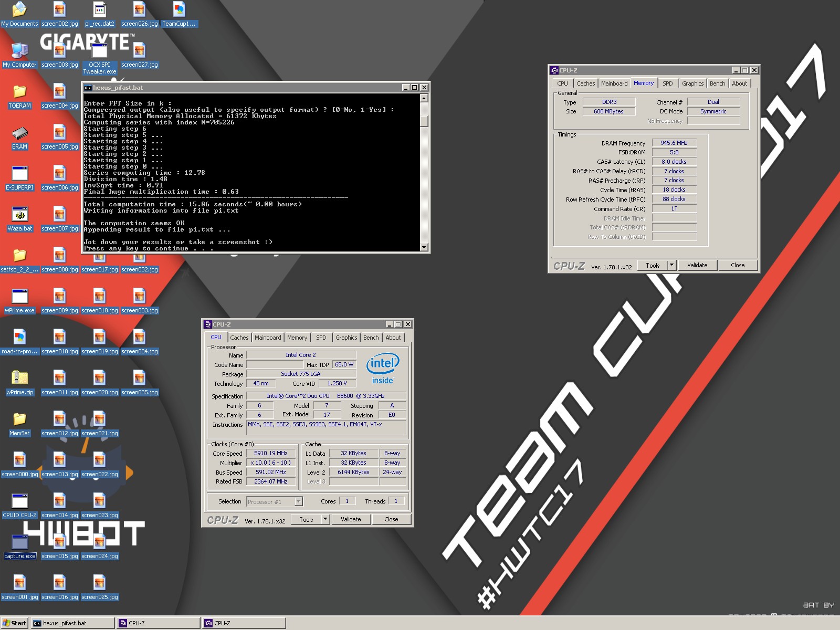The image size is (840, 630).
Task: Click Close in CPU-Z CPU window
Action: coord(391,519)
